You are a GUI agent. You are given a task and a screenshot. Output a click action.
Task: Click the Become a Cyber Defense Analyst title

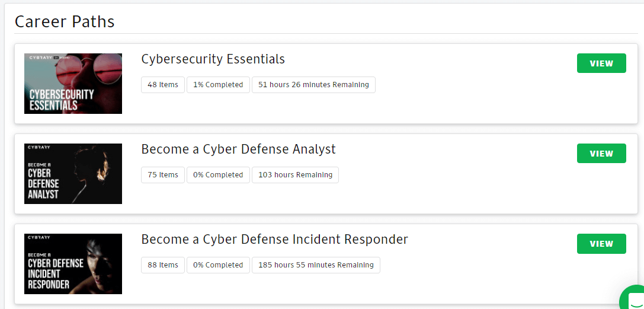[238, 149]
